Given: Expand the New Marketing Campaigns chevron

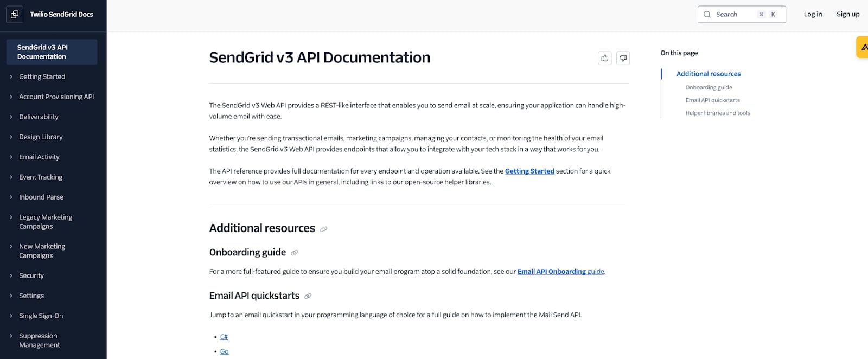Looking at the screenshot, I should point(11,247).
